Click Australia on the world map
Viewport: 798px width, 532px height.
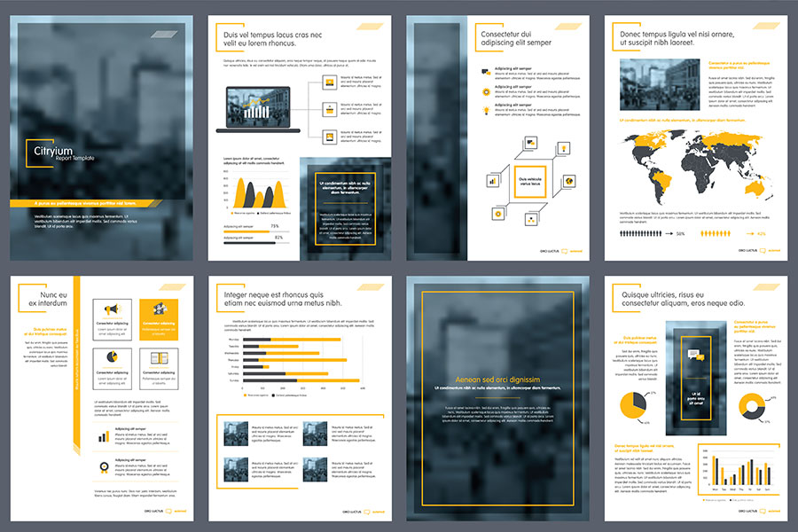756,190
